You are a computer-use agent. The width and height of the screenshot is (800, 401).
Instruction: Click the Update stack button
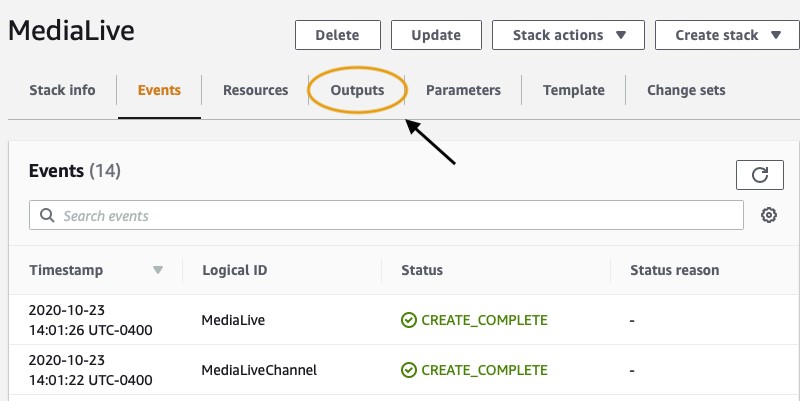(436, 35)
